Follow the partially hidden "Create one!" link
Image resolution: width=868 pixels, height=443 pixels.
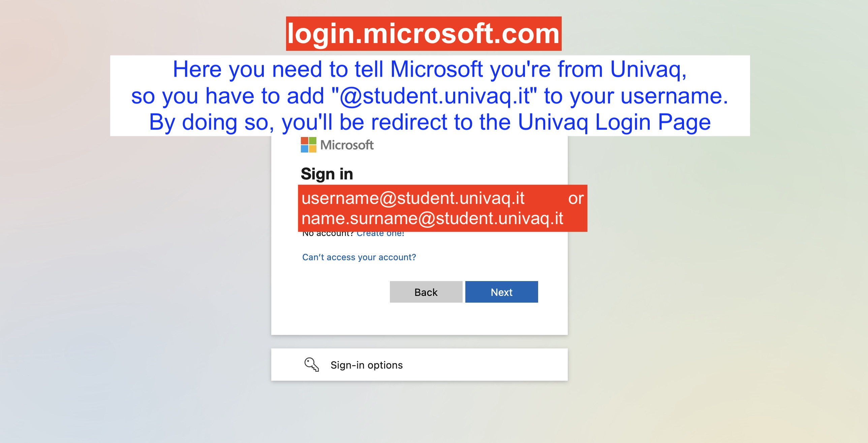pyautogui.click(x=380, y=234)
